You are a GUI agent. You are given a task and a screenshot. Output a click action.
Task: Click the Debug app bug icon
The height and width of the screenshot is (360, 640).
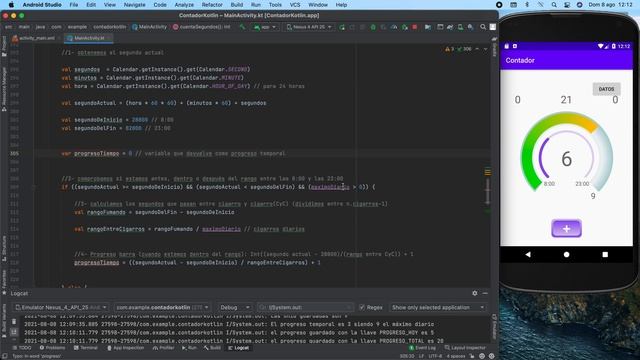pos(373,27)
